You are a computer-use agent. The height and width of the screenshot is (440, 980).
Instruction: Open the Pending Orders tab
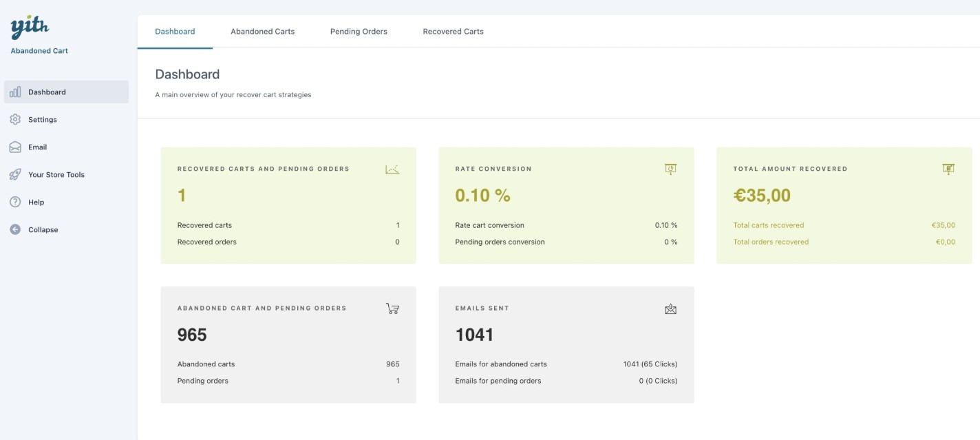(x=358, y=31)
